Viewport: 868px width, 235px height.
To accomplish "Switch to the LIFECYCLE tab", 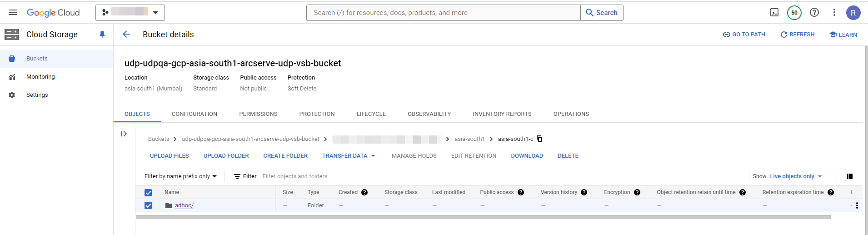I will [x=371, y=114].
